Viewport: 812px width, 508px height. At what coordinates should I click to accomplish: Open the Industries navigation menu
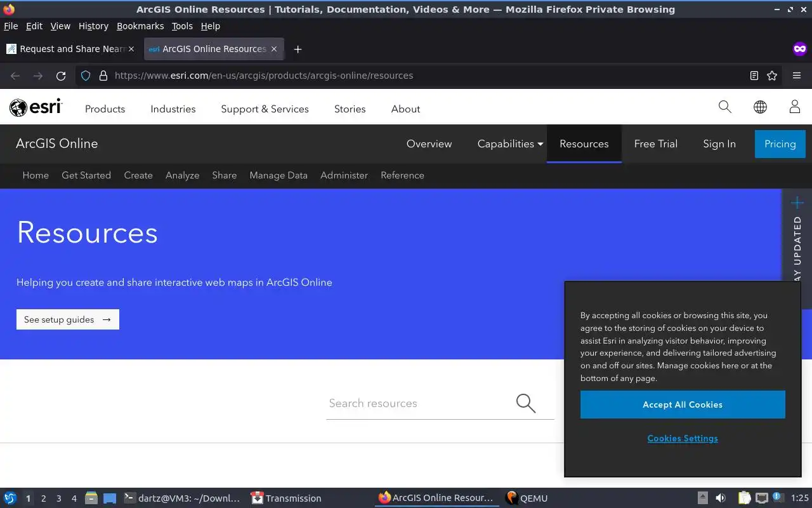point(173,109)
